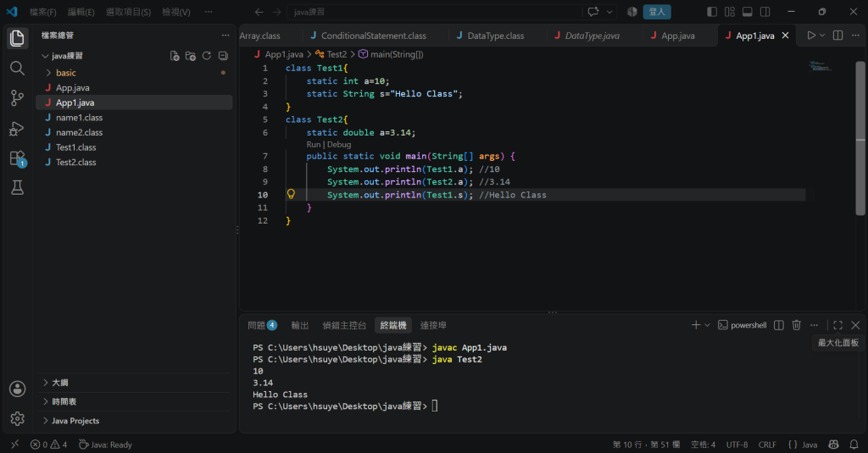
Task: Open the chat icon in title bar
Action: [x=593, y=12]
